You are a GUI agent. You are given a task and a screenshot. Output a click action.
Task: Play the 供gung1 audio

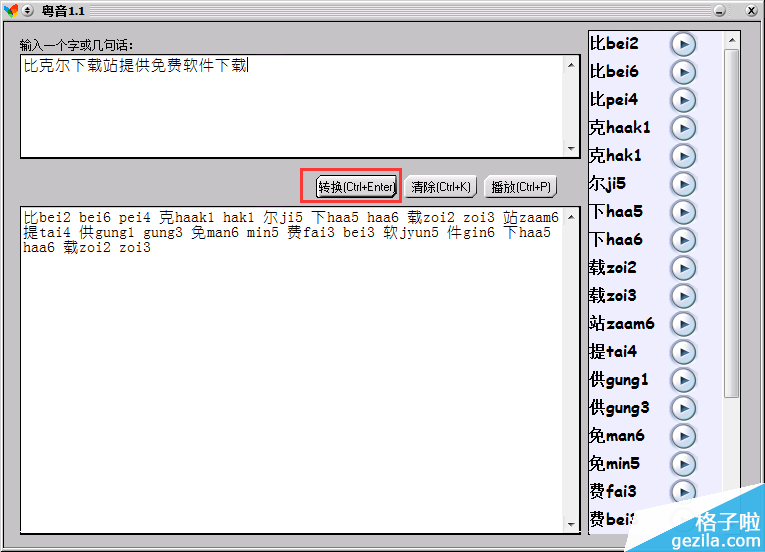pyautogui.click(x=682, y=380)
